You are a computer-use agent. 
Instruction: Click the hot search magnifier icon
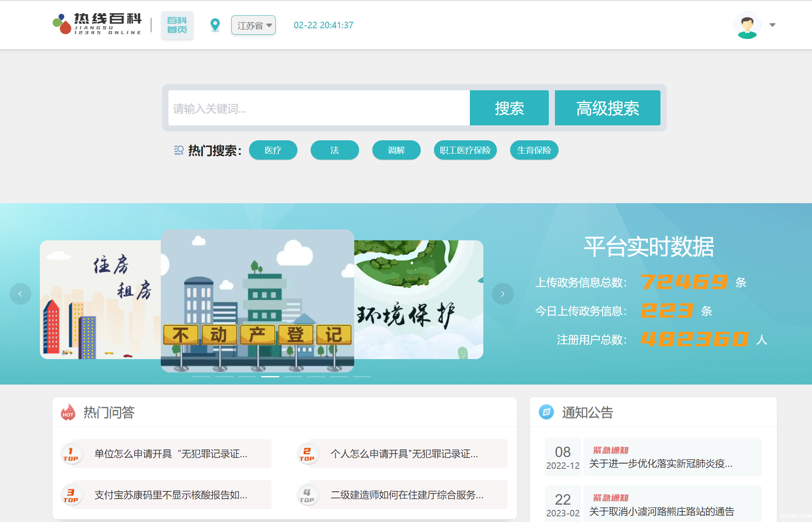[x=179, y=150]
